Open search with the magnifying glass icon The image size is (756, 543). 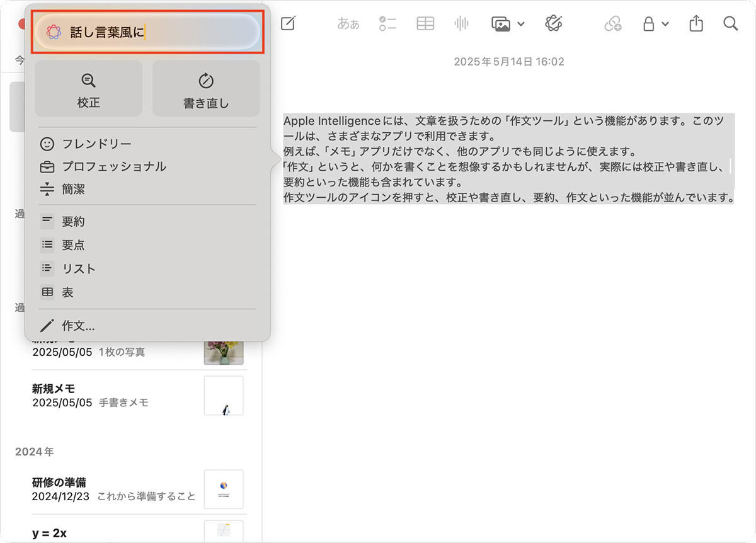coord(730,24)
